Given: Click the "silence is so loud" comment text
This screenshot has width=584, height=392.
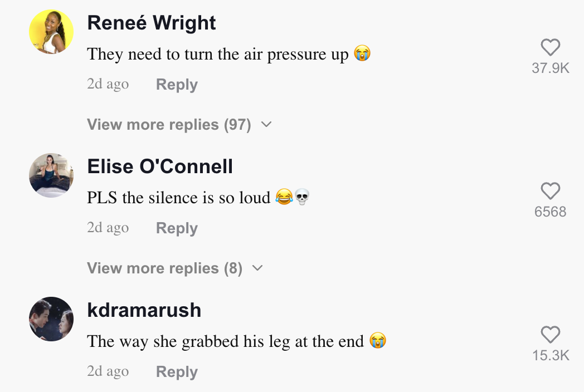Looking at the screenshot, I should coord(178,198).
